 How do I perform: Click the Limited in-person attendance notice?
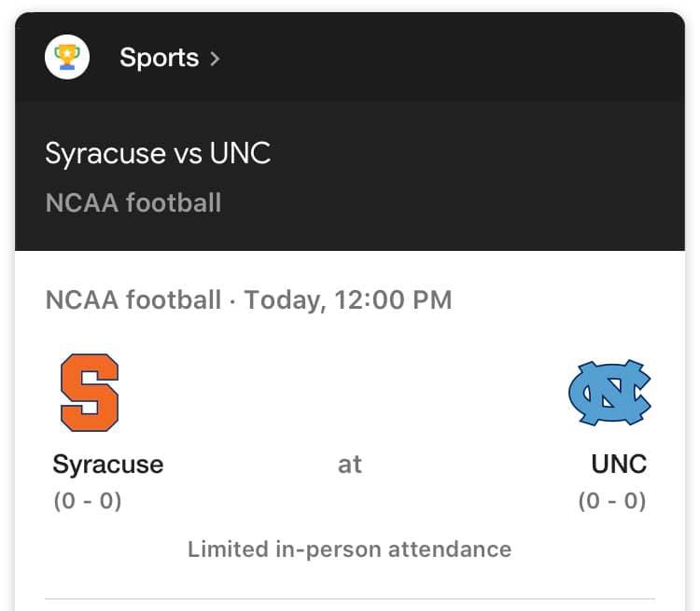pos(349,549)
